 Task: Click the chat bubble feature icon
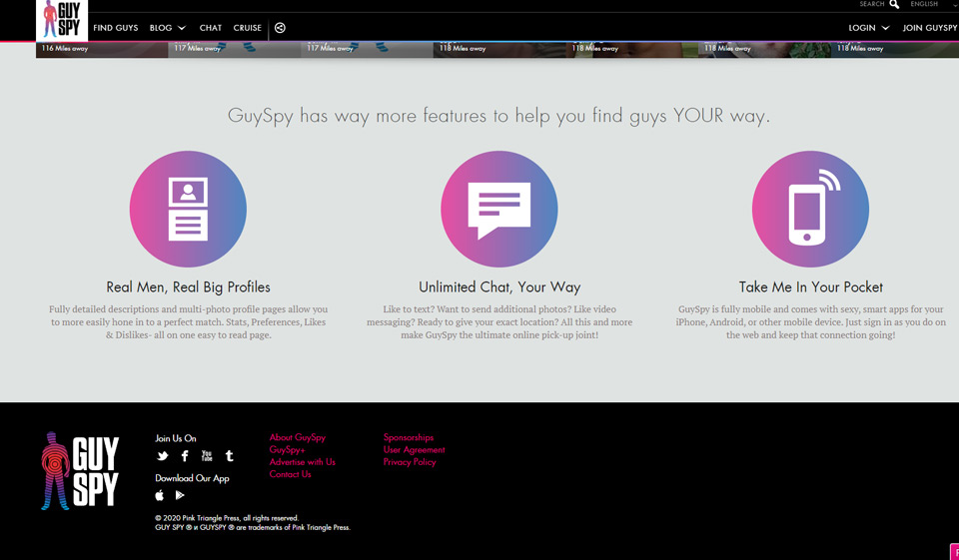tap(499, 210)
